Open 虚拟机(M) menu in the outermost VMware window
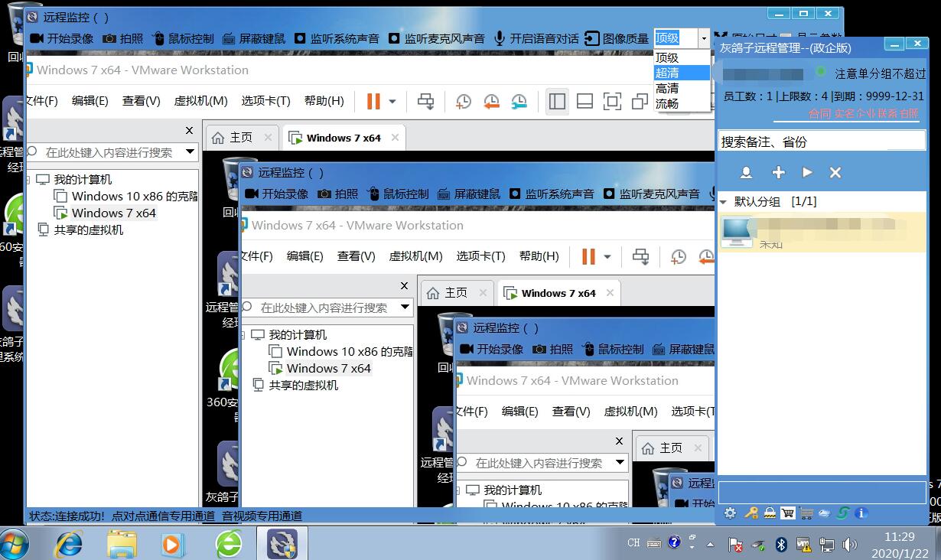 [200, 101]
